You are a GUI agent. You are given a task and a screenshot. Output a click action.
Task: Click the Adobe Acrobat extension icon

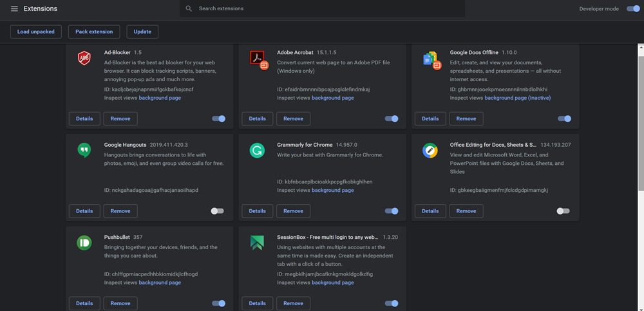click(259, 60)
